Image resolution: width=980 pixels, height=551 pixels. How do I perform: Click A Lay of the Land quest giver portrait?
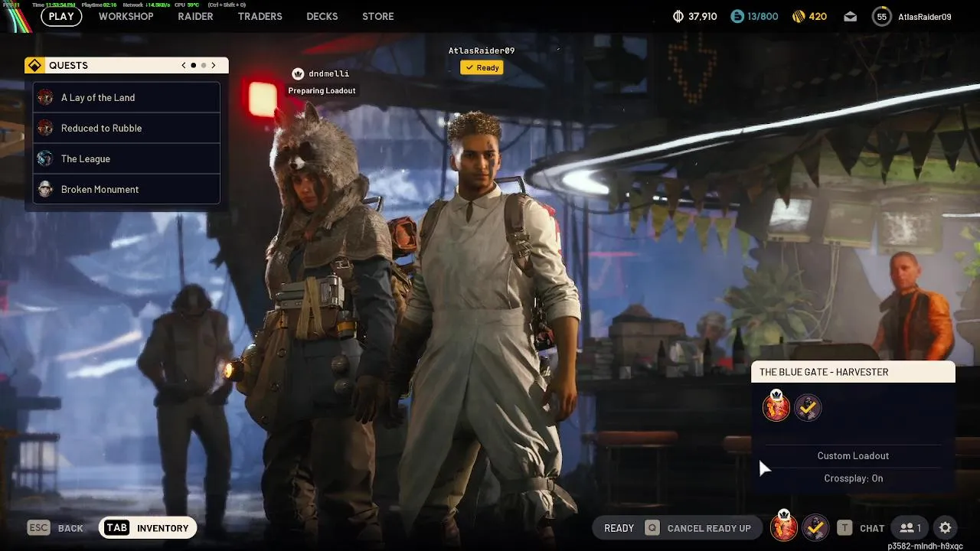45,97
